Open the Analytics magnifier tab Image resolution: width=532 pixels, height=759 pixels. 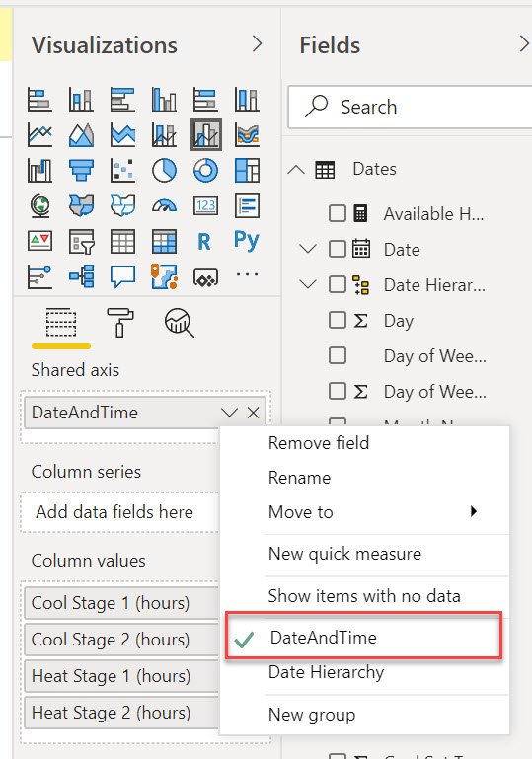(179, 323)
